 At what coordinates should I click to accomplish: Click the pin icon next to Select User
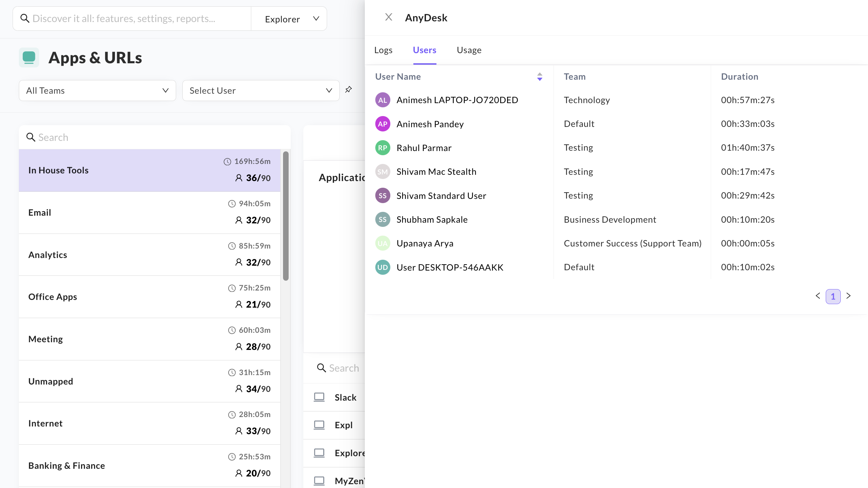click(x=348, y=90)
